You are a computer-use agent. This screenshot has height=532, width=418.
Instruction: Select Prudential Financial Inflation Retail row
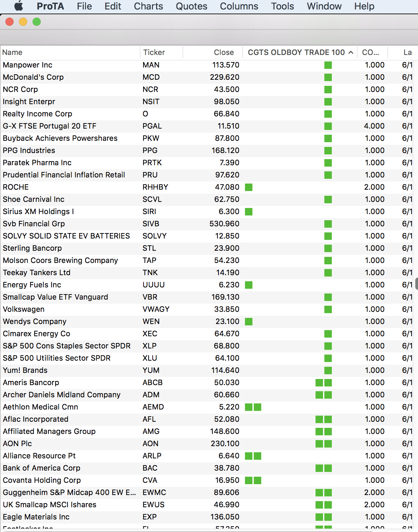(207, 175)
